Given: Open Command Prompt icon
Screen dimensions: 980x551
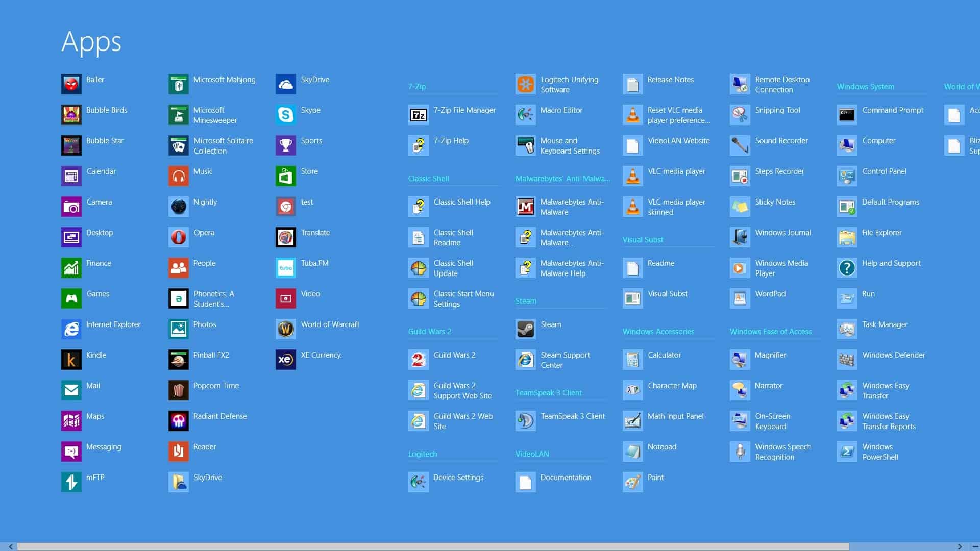Looking at the screenshot, I should point(847,115).
